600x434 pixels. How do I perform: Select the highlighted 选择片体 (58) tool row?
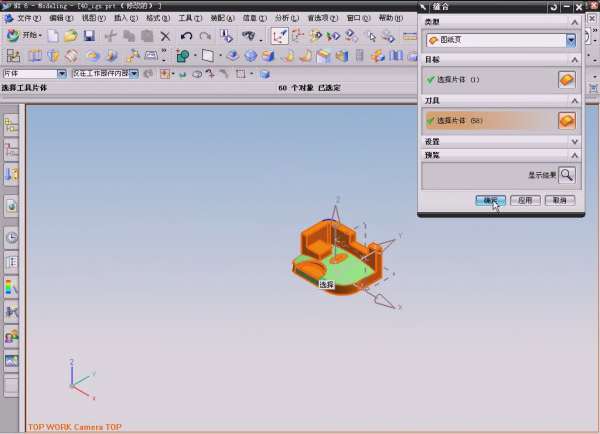(502, 121)
